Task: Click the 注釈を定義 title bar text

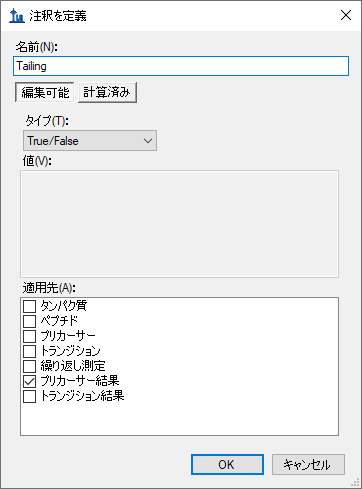Action: click(x=58, y=16)
